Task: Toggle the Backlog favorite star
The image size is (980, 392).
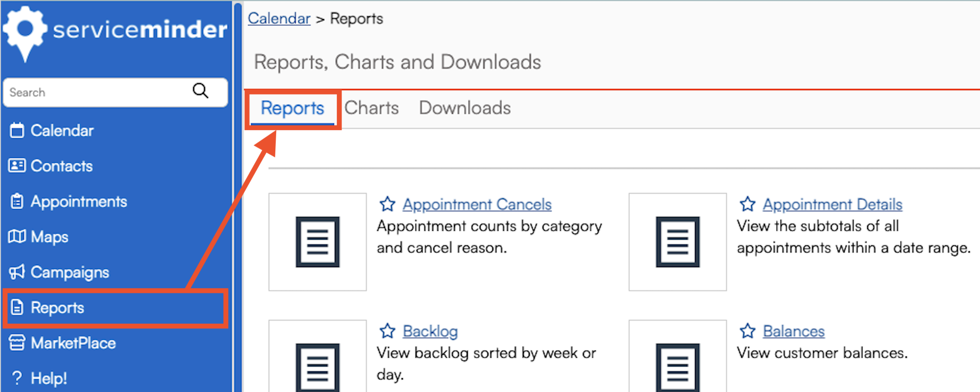Action: click(387, 331)
